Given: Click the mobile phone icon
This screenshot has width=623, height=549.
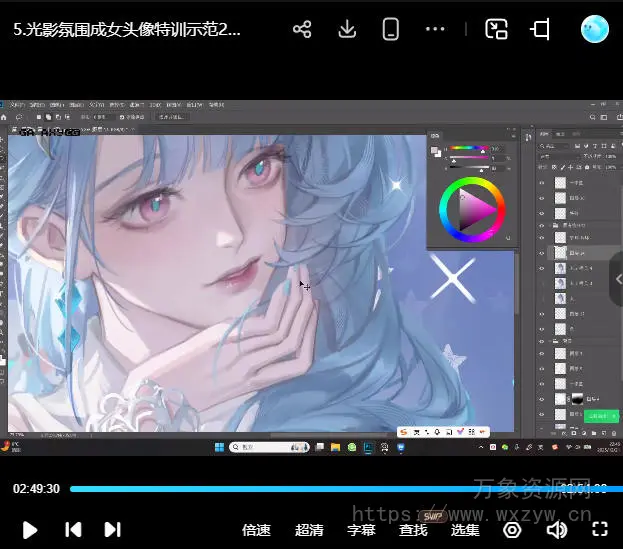Looking at the screenshot, I should pyautogui.click(x=390, y=30).
